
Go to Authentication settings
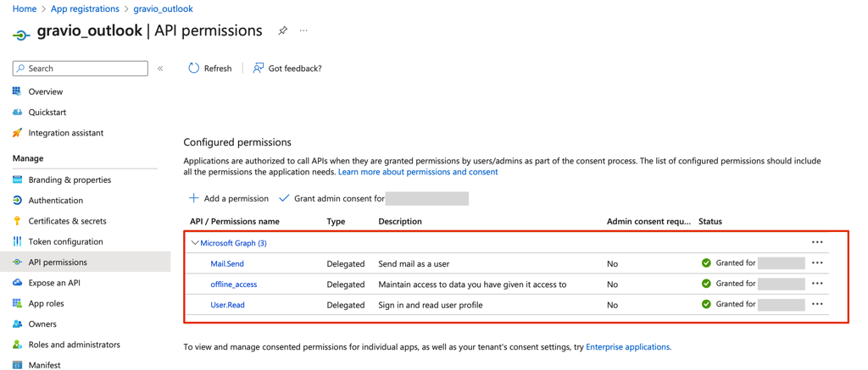click(x=56, y=200)
